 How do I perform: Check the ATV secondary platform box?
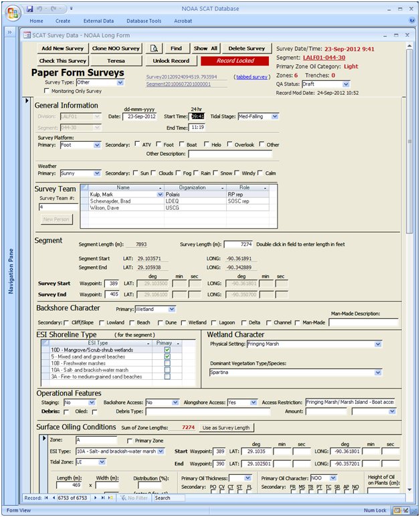point(137,144)
